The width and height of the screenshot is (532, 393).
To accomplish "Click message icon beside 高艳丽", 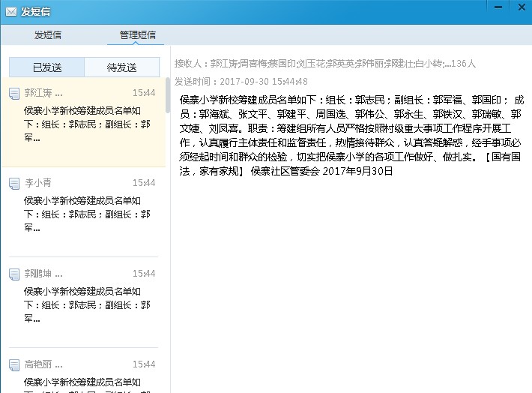I will point(14,364).
